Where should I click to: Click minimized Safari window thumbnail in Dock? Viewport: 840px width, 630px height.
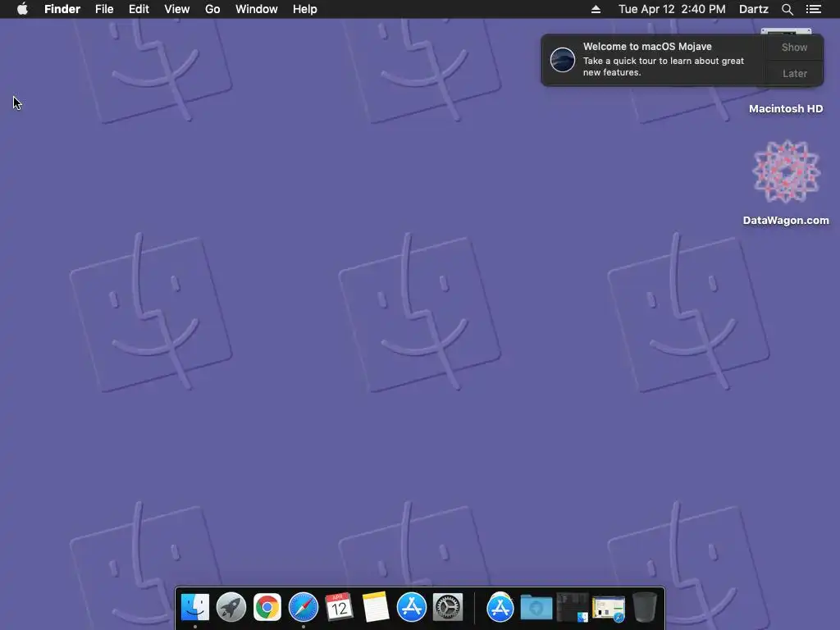(x=609, y=608)
